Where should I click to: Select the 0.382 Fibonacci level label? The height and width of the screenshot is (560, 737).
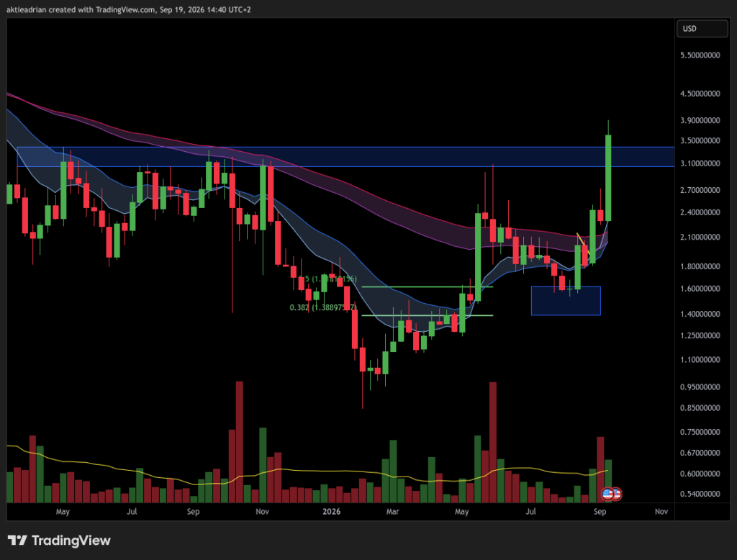(x=323, y=307)
